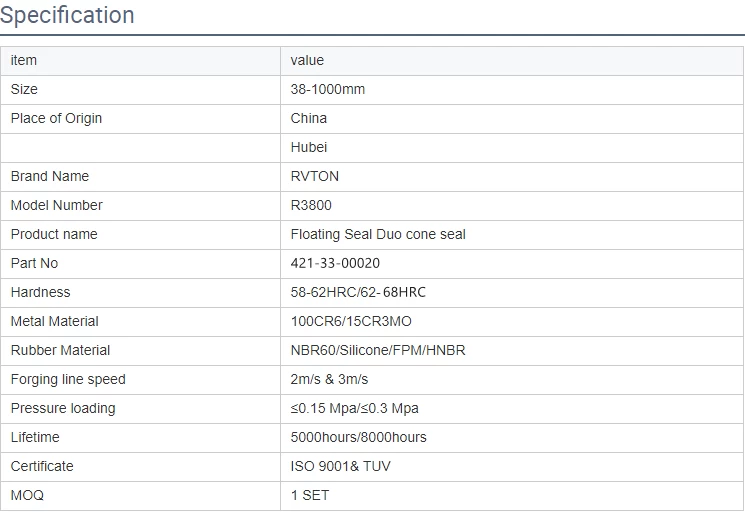Select Floating Seal Duo cone seal text
The width and height of the screenshot is (745, 513).
point(378,234)
